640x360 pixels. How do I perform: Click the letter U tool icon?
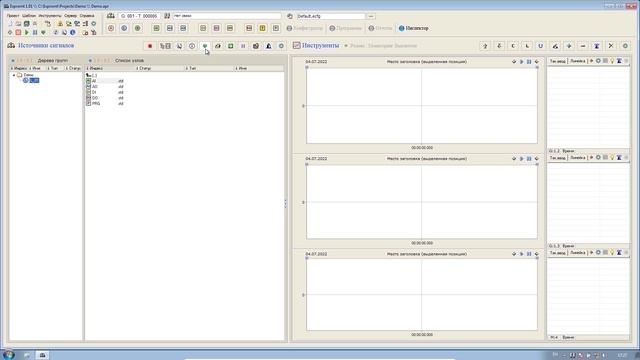pyautogui.click(x=541, y=46)
